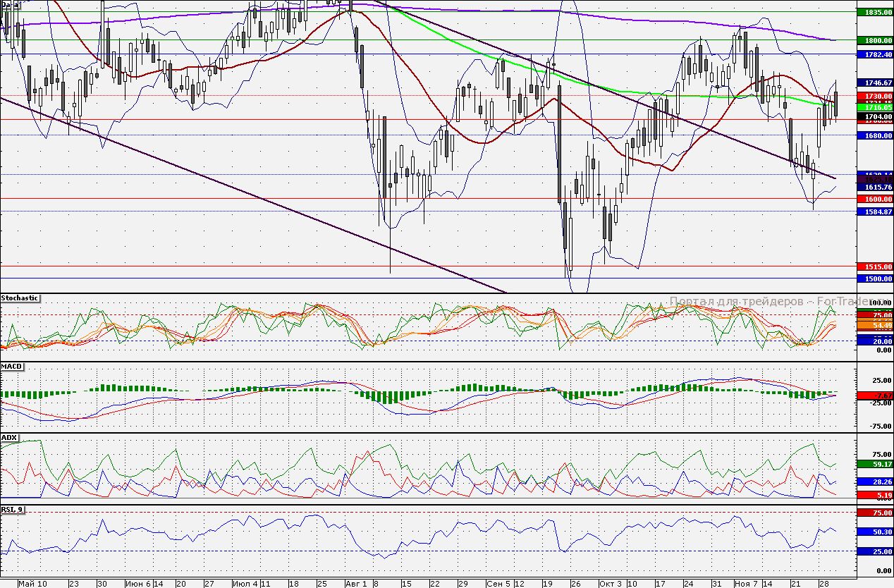This screenshot has height=588, width=894.
Task: Select the RSI, 9 indicator label
Action: pos(12,509)
